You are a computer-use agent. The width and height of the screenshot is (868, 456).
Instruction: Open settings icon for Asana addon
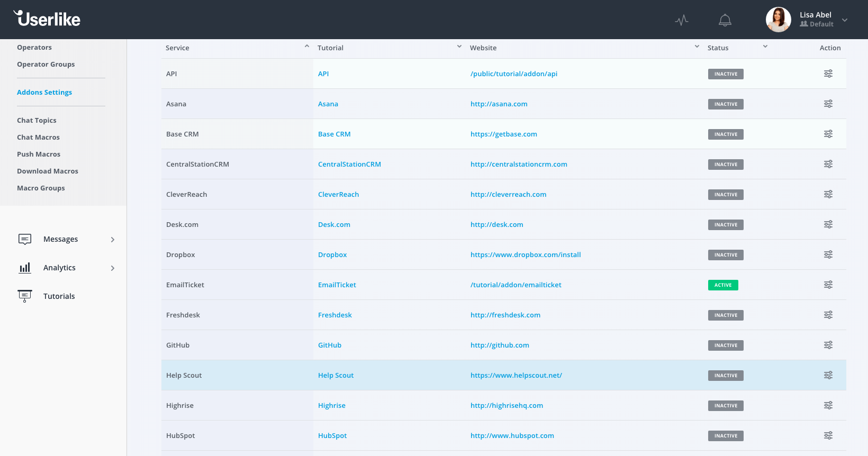[x=828, y=104]
